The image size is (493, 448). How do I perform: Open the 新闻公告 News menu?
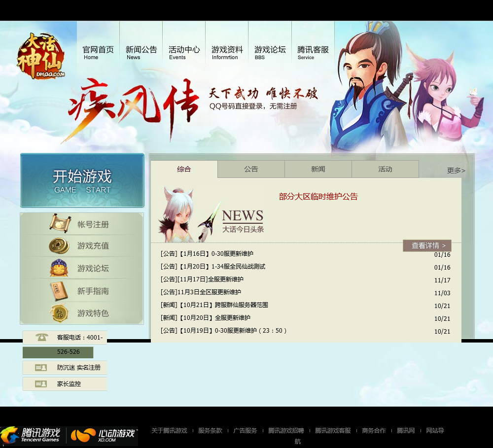tap(141, 53)
